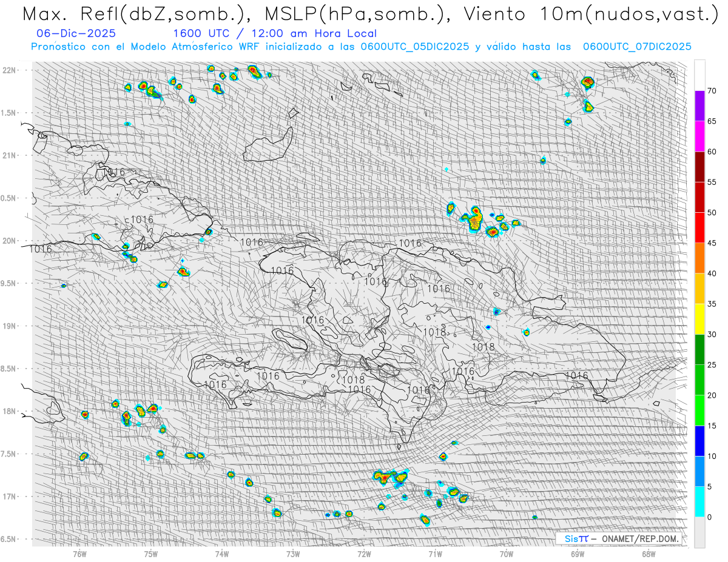Click the colorbar value '0'
This screenshot has height=562, width=728.
pos(709,517)
